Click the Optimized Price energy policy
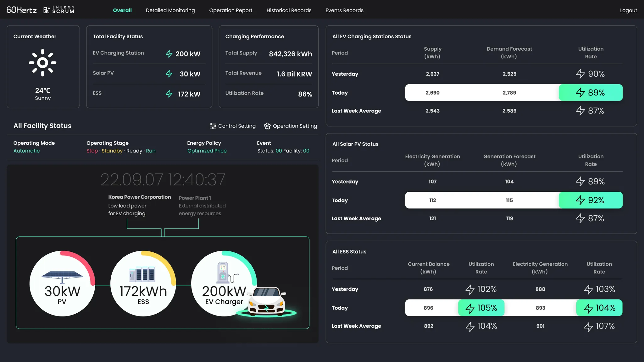The width and height of the screenshot is (644, 362). tap(207, 151)
